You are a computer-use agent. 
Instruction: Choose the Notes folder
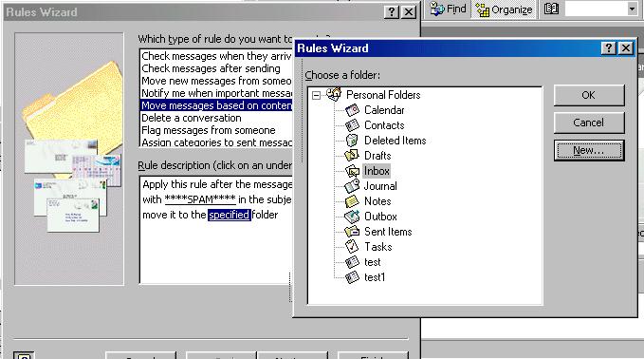click(377, 201)
